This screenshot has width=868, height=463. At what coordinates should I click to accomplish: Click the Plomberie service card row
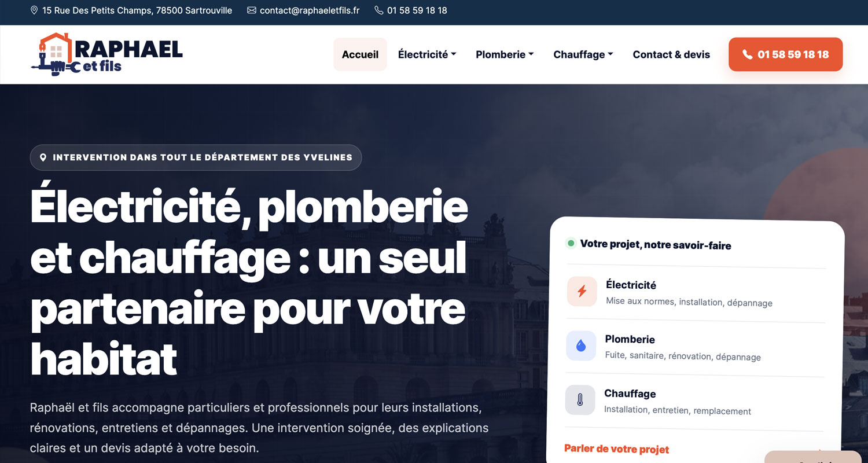[x=695, y=347]
